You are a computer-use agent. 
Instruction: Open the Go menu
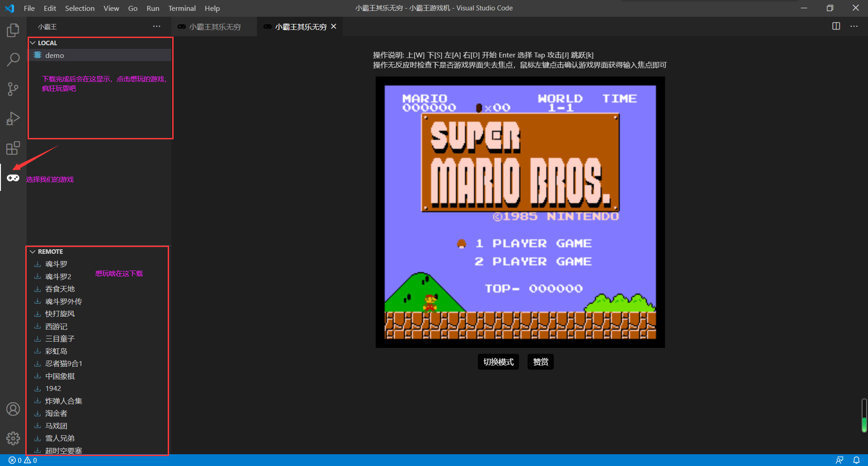click(133, 8)
